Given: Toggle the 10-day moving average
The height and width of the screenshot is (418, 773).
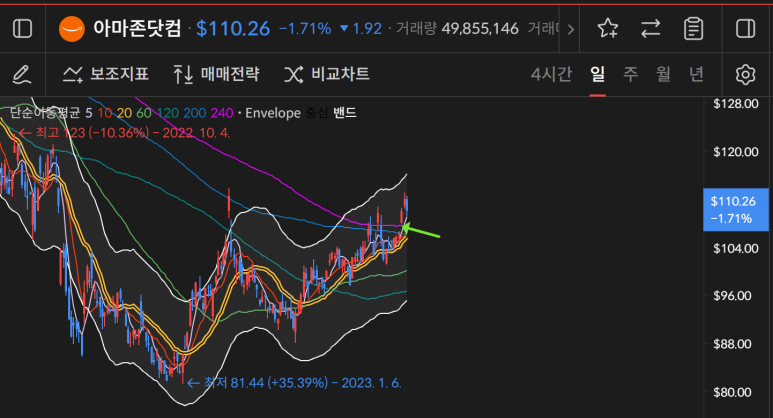Looking at the screenshot, I should pos(105,113).
